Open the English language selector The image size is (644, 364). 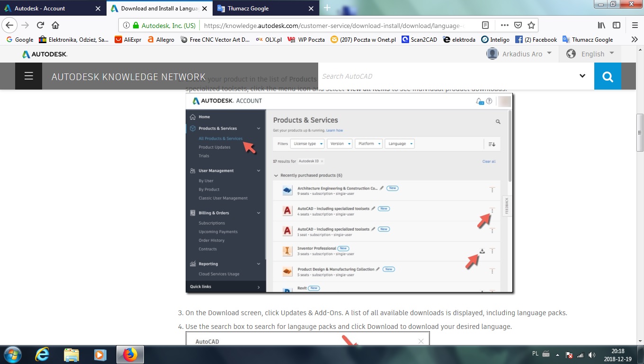coord(590,54)
